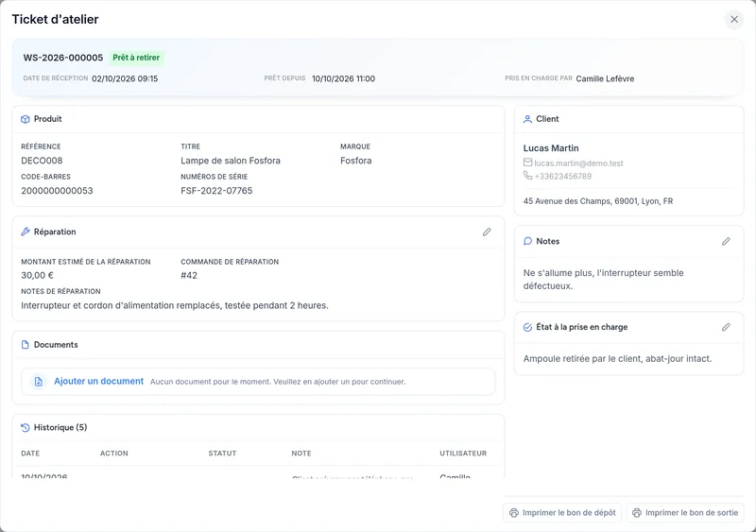This screenshot has width=756, height=532.
Task: Click the envelope icon by client email
Action: [x=528, y=163]
